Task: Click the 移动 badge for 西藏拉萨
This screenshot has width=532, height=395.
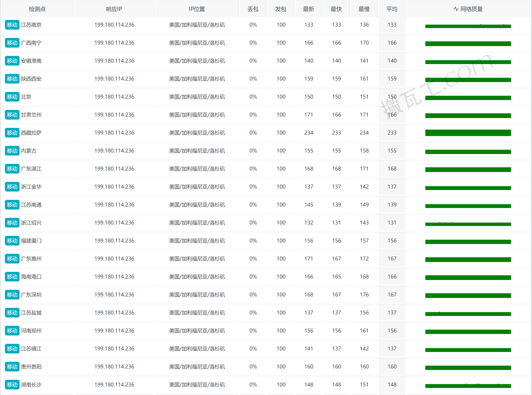Action: 12,133
